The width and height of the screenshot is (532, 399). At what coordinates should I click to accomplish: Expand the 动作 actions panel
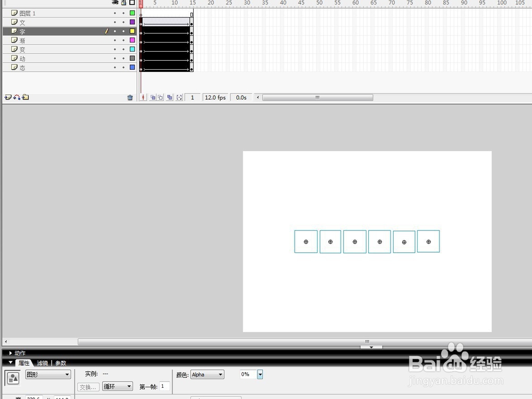pos(11,353)
